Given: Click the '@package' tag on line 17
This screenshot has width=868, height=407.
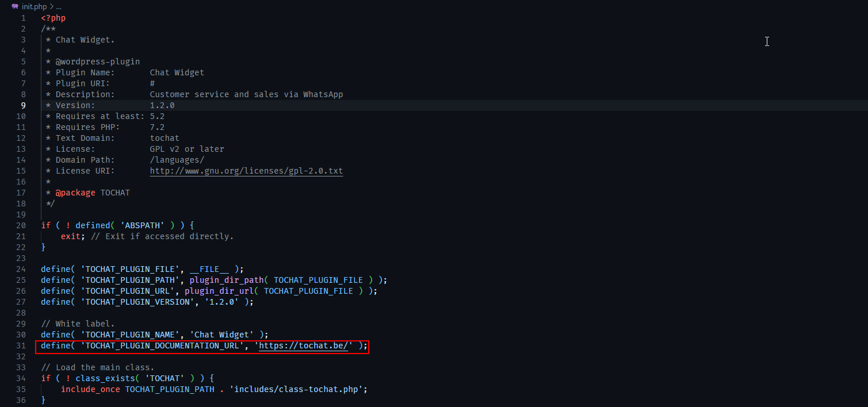Looking at the screenshot, I should 75,193.
